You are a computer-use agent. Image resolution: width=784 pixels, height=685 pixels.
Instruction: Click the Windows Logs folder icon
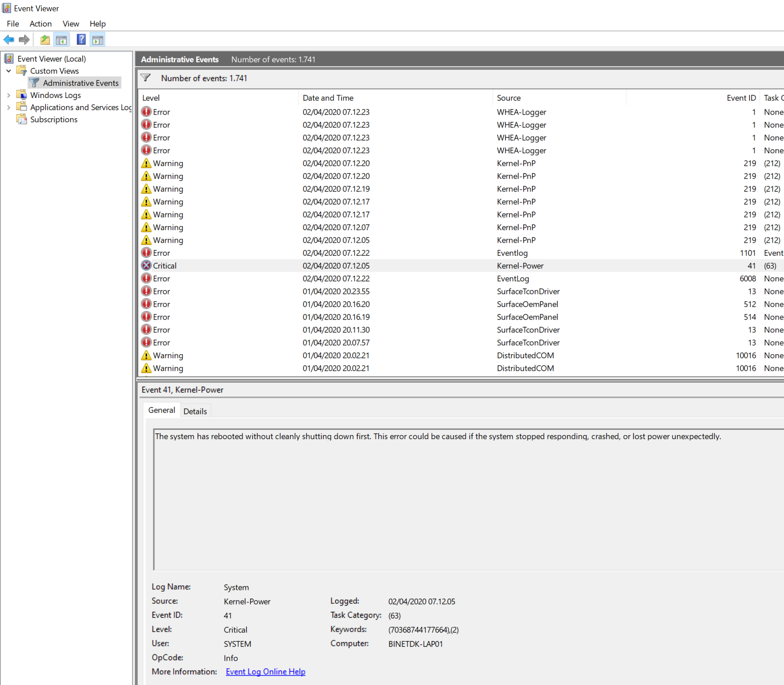(x=22, y=95)
